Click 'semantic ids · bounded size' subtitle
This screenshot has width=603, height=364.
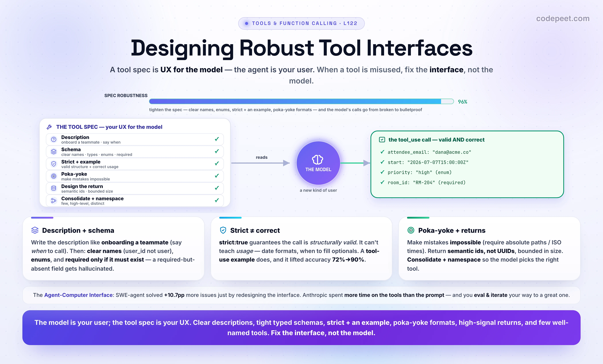click(x=87, y=191)
